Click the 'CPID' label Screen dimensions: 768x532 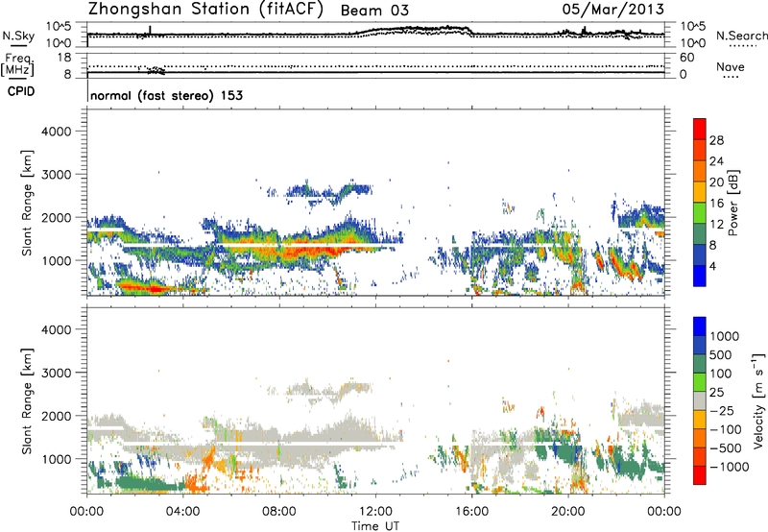[21, 91]
